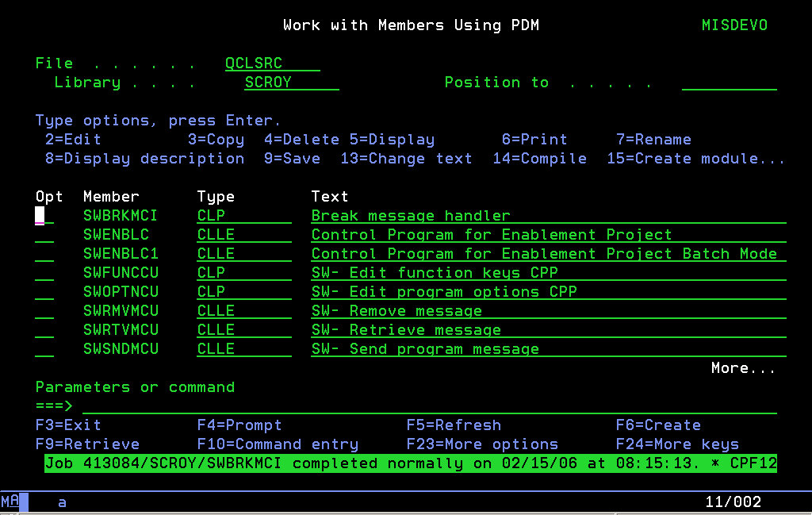812x515 pixels.
Task: Click the job completed status message
Action: (411, 463)
